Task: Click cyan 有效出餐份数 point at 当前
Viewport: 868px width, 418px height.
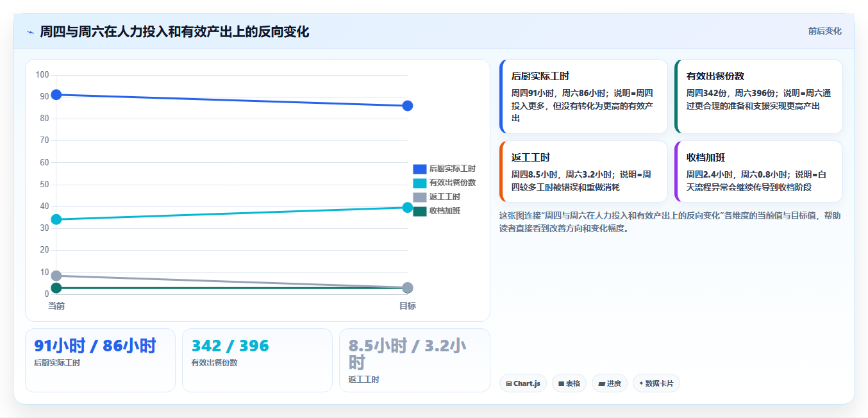Action: (56, 219)
